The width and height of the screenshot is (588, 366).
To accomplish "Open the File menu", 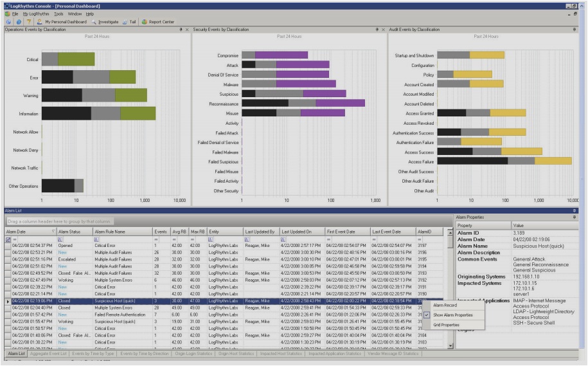I will click(15, 14).
